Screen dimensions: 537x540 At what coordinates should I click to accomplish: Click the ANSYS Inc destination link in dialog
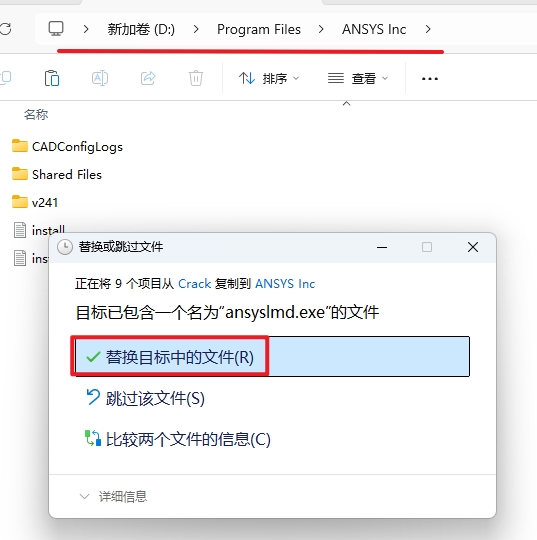coord(285,284)
